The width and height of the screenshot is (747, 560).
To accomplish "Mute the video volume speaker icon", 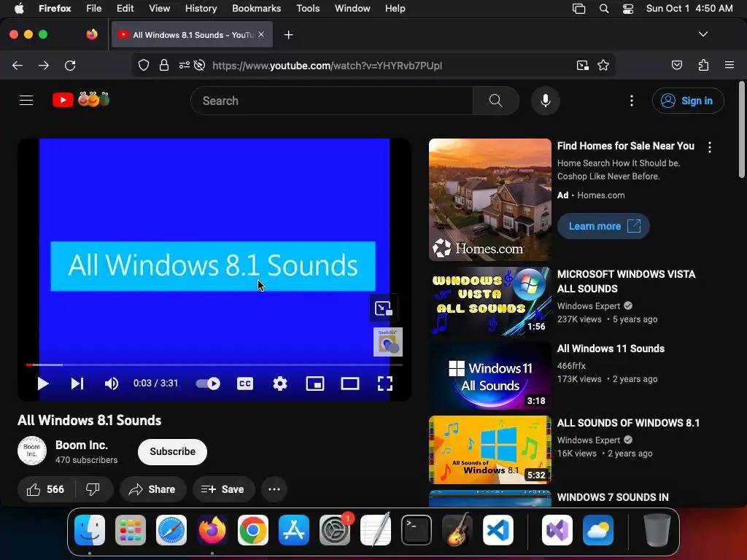I will [x=112, y=384].
